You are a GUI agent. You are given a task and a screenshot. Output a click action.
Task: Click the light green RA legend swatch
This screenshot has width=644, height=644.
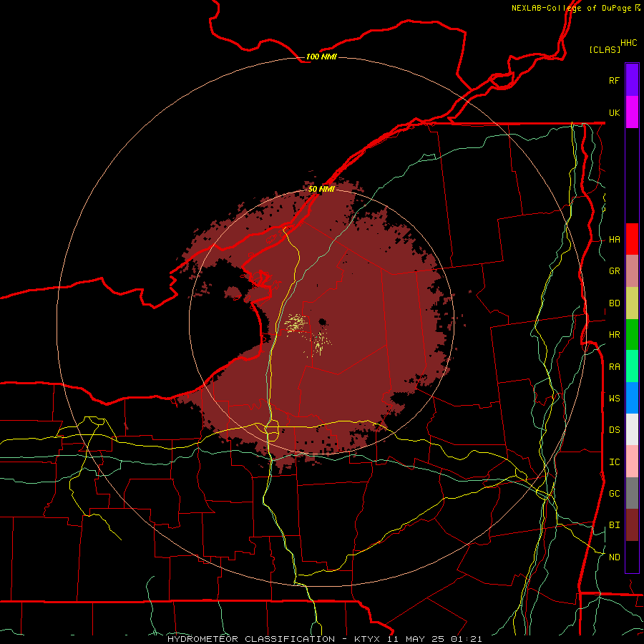[632, 366]
